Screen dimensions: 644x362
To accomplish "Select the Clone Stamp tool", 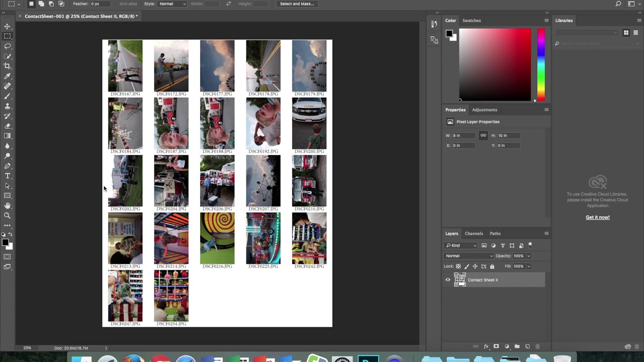I will coord(7,106).
